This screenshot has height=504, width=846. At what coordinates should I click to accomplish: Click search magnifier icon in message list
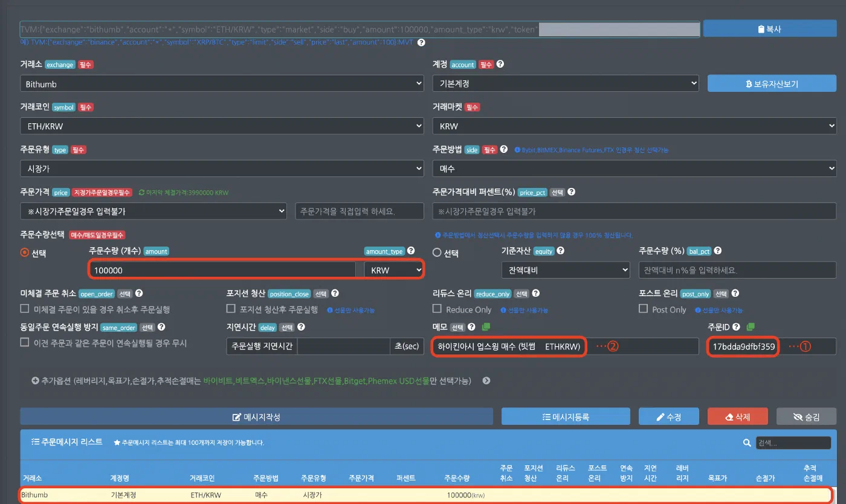[x=747, y=443]
